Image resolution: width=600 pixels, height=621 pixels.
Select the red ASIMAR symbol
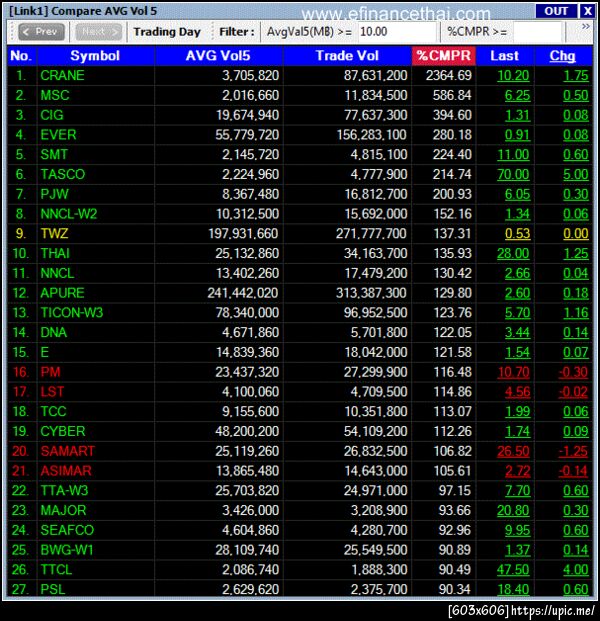click(x=66, y=471)
